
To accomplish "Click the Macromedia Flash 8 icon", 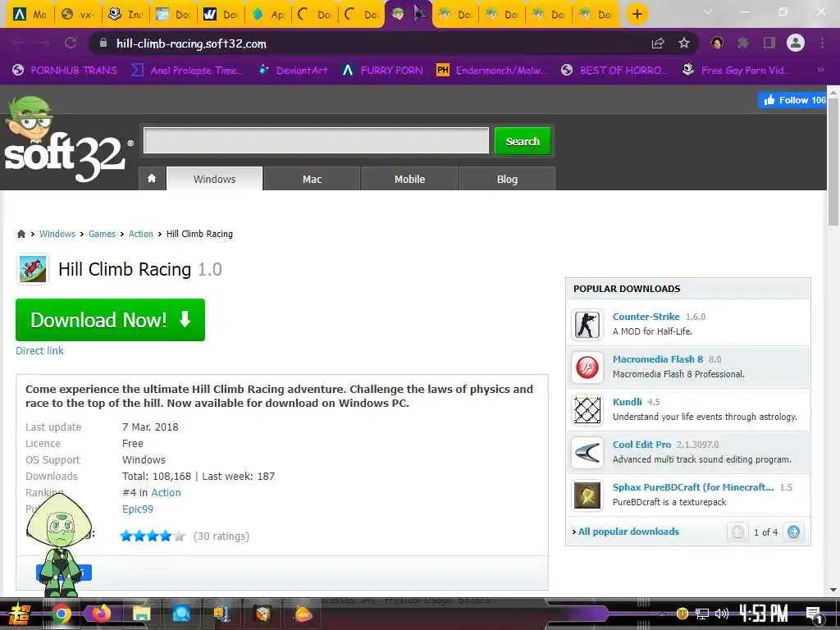I will pos(587,367).
